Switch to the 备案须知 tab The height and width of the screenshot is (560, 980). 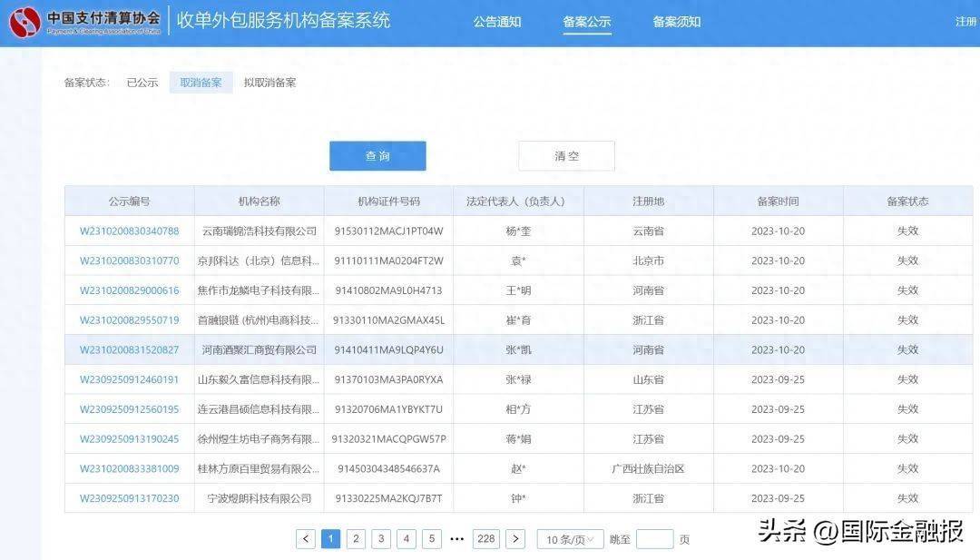(x=677, y=22)
